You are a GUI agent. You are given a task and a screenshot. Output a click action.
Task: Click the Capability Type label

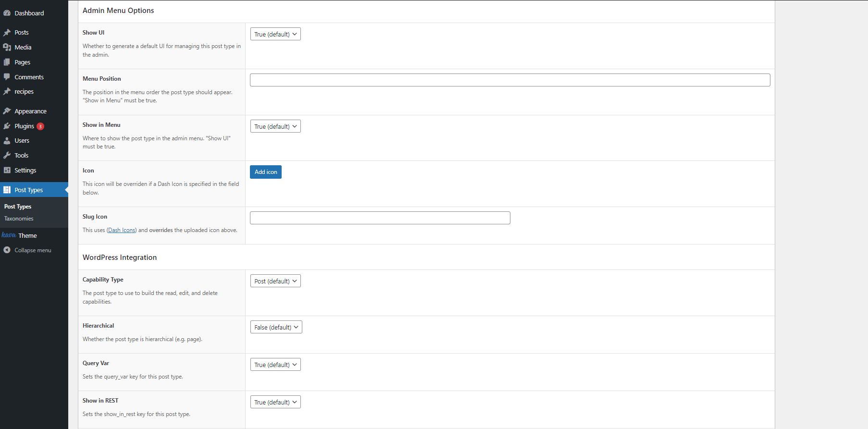point(103,280)
